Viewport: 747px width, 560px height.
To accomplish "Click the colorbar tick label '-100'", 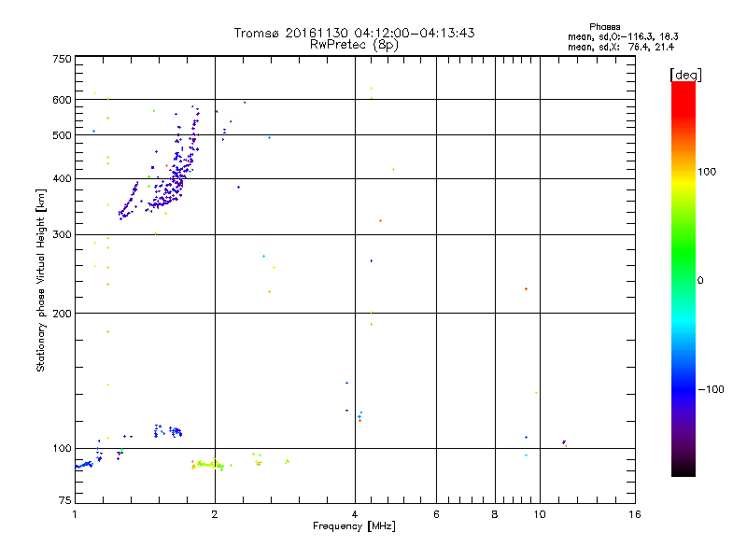I will tap(712, 389).
